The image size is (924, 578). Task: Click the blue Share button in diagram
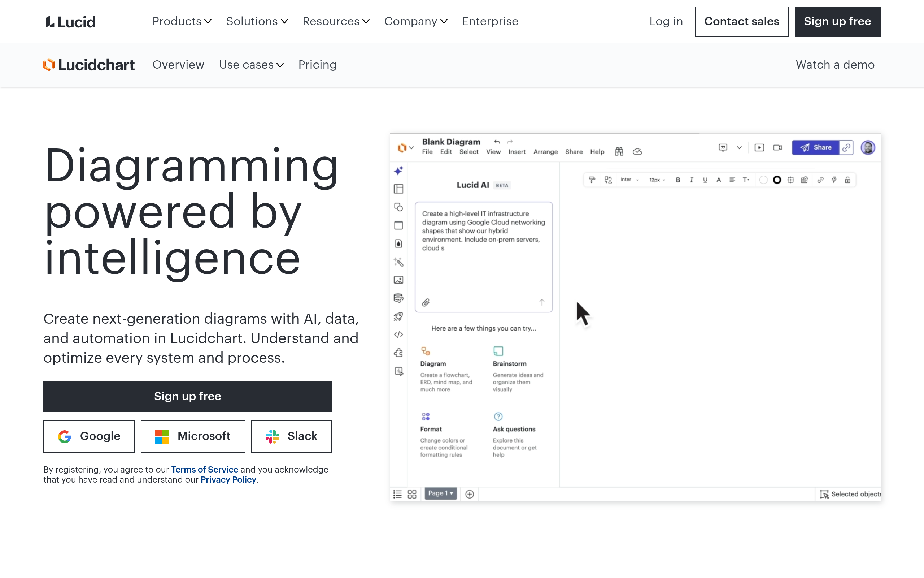click(x=816, y=147)
